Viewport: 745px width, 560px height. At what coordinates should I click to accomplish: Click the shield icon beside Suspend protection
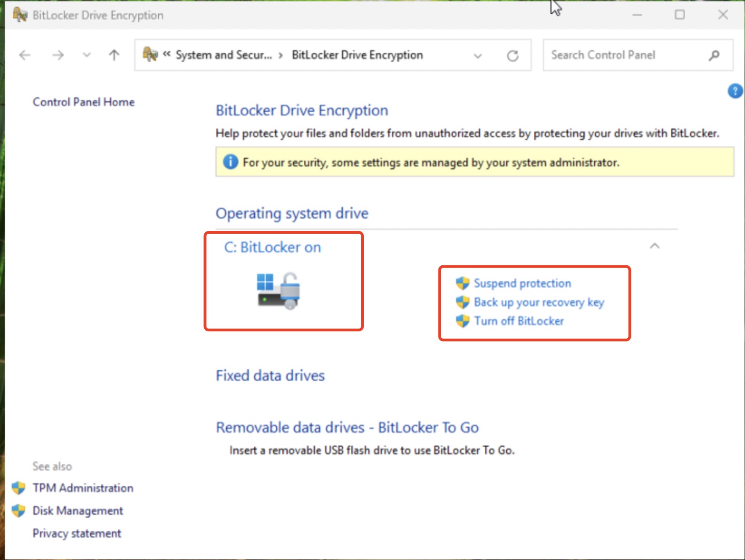point(463,283)
